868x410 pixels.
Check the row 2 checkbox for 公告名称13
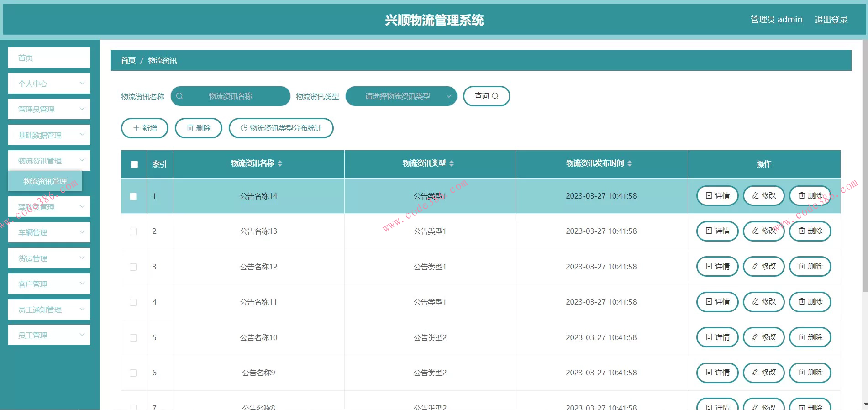point(133,231)
